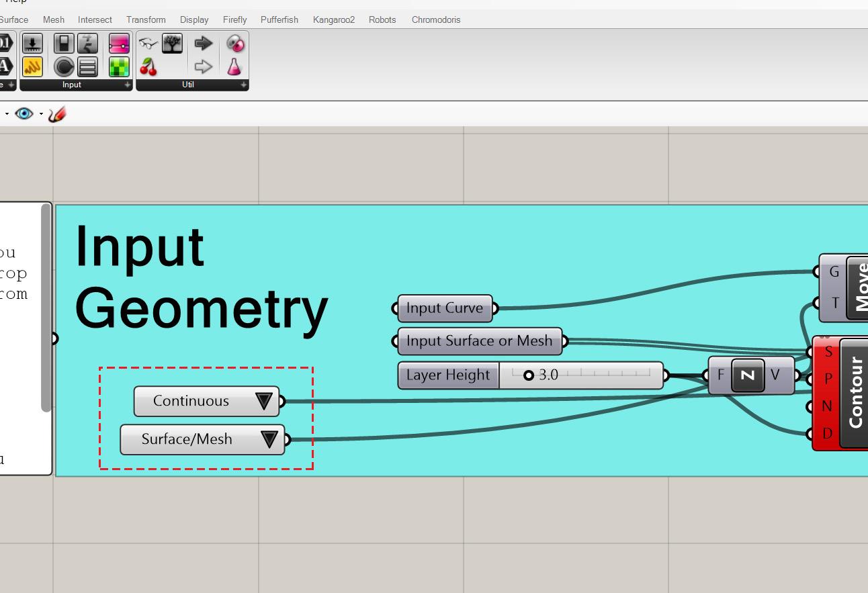Pick the Boolean Toggle component icon
The height and width of the screenshot is (593, 868).
point(64,44)
